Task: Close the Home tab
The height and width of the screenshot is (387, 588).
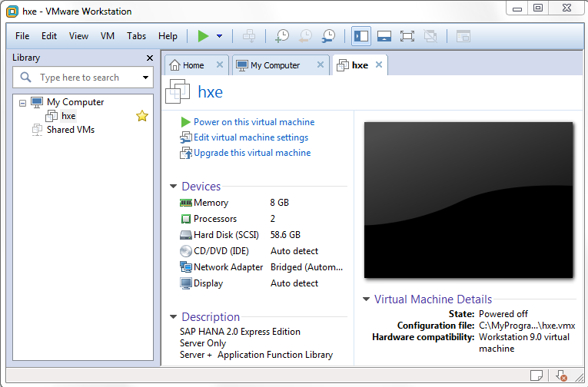Action: 220,64
